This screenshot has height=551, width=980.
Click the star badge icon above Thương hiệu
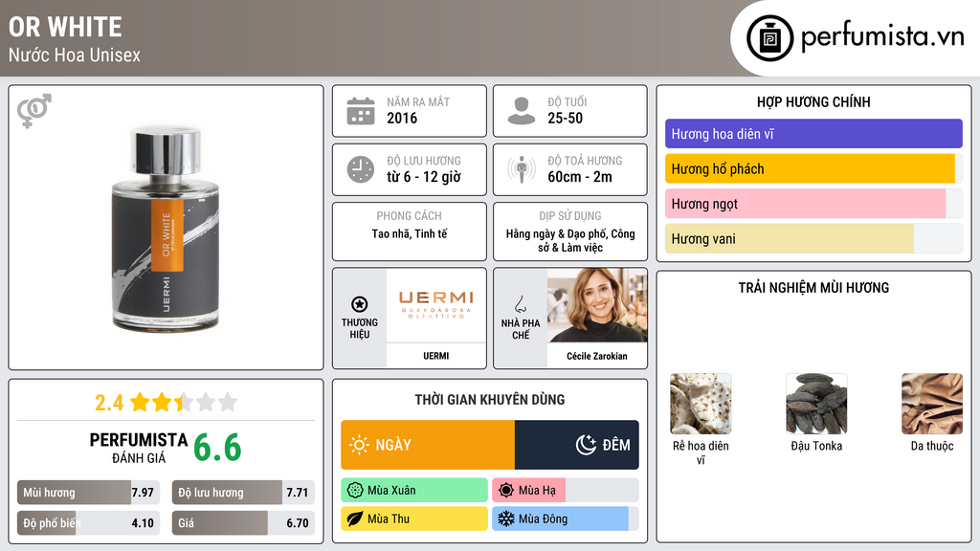(x=360, y=304)
